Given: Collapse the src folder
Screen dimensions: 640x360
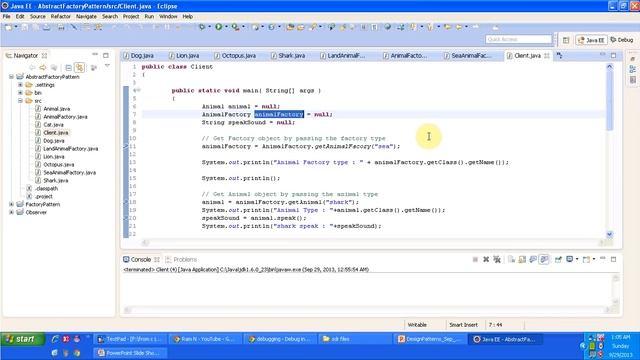Looking at the screenshot, I should coord(20,101).
